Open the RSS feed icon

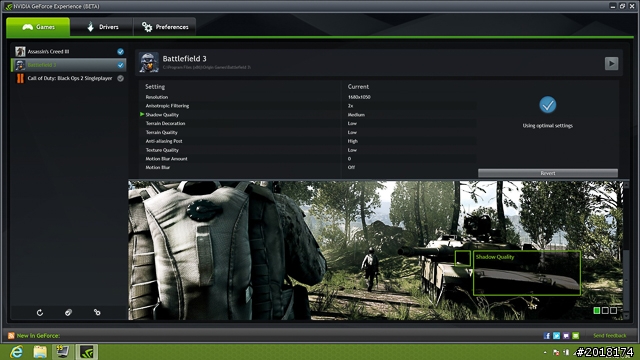[x=11, y=336]
